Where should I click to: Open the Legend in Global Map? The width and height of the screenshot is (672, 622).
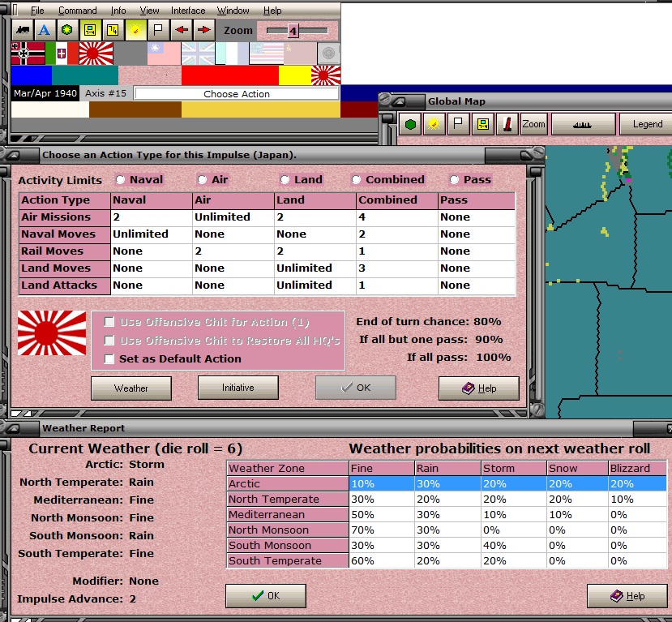pos(647,124)
